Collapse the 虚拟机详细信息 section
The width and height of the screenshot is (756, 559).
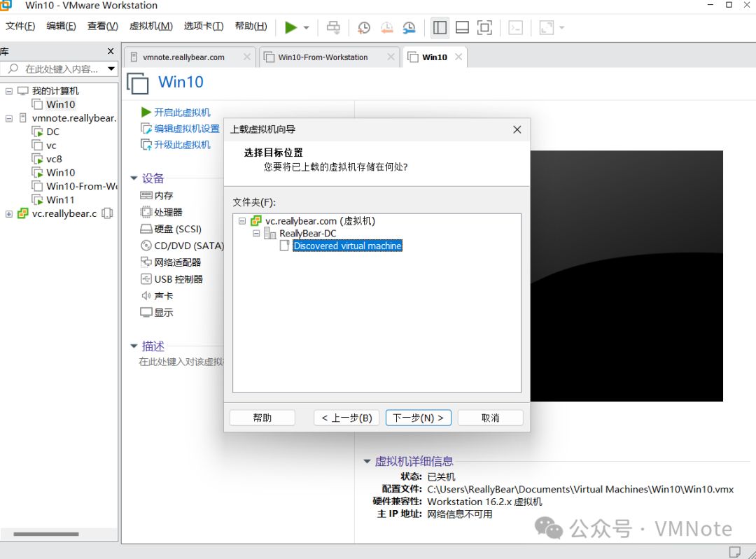coord(367,462)
